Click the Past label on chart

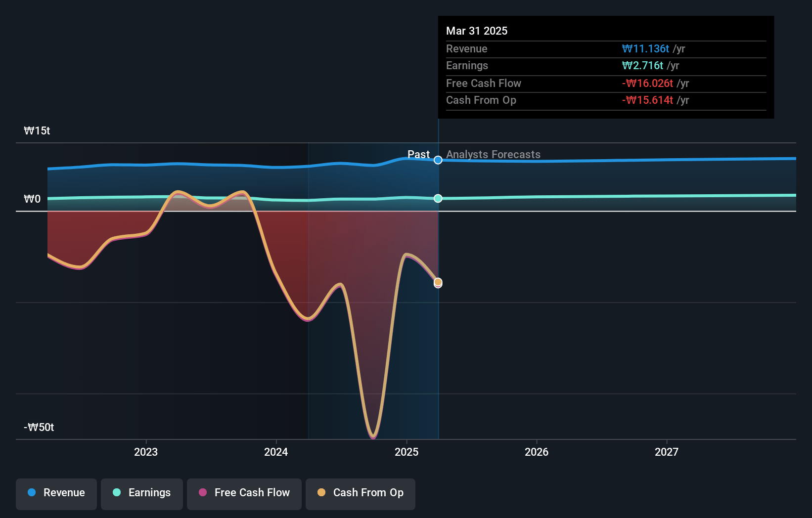[x=418, y=154]
